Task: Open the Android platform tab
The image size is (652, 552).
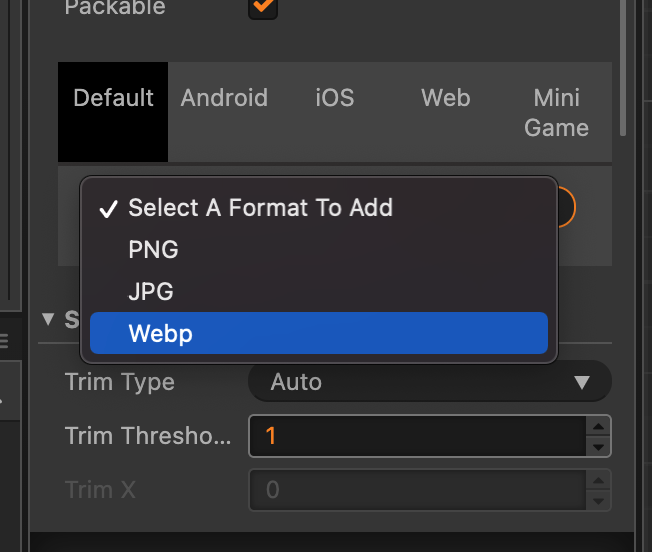Action: 224,98
